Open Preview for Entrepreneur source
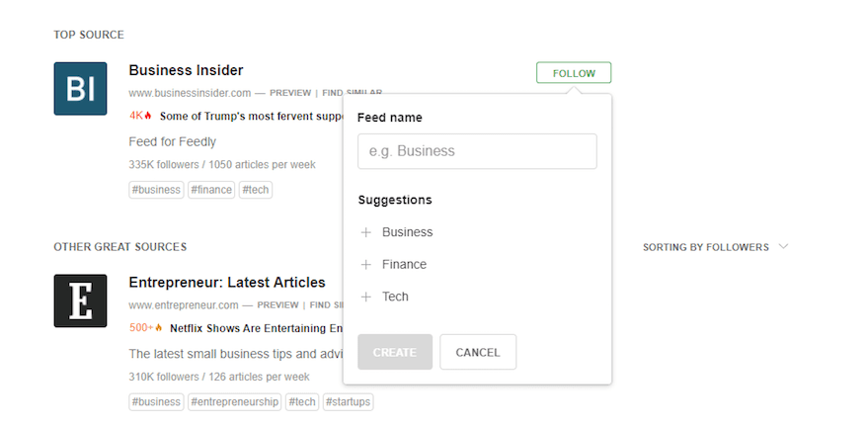The image size is (868, 427). pyautogui.click(x=277, y=305)
